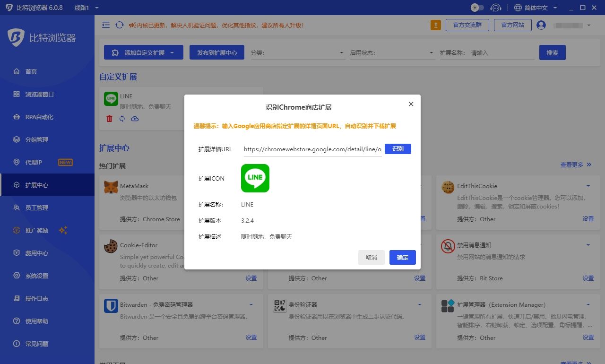The width and height of the screenshot is (605, 364).
Task: Expand the 禁用消息通知 card dropdown arrow
Action: pos(588,245)
